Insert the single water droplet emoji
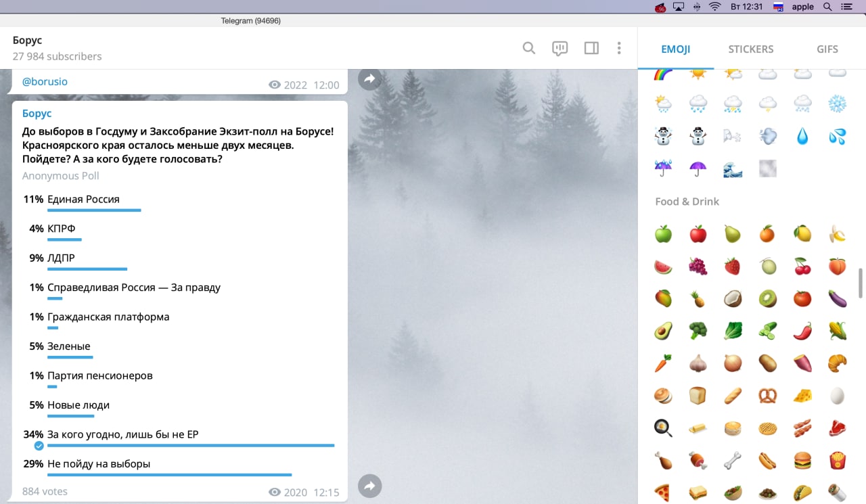 click(x=802, y=136)
